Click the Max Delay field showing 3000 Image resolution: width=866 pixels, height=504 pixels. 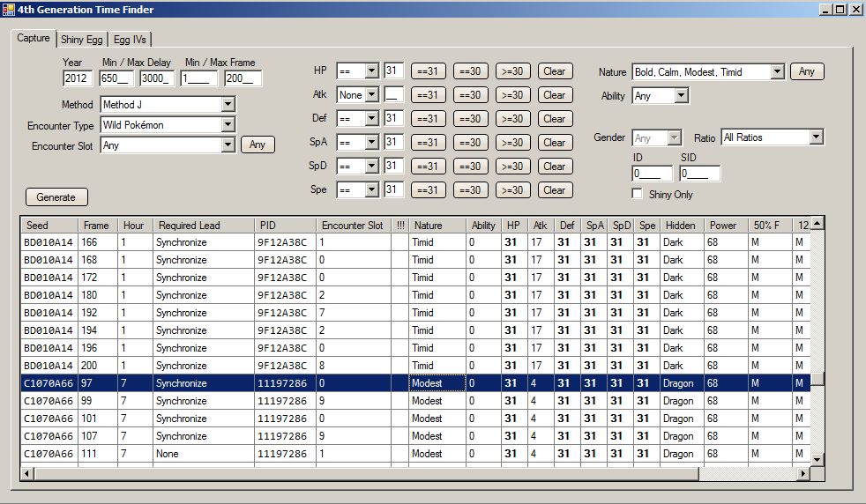(x=157, y=78)
